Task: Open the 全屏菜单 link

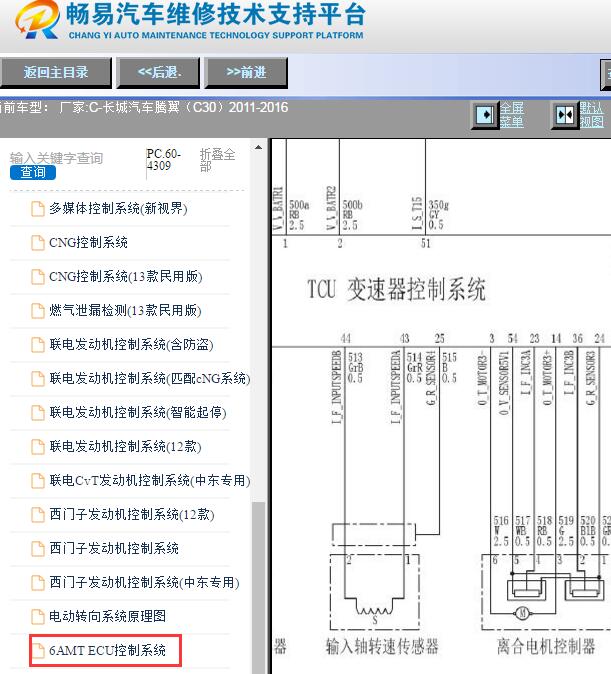Action: 511,115
